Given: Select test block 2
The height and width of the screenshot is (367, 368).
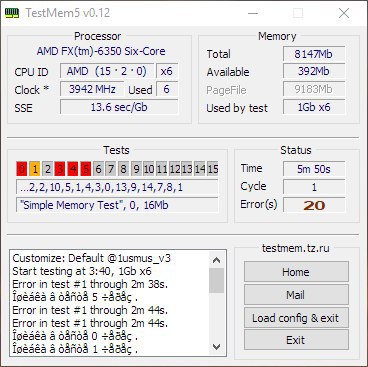Looking at the screenshot, I should coord(47,169).
